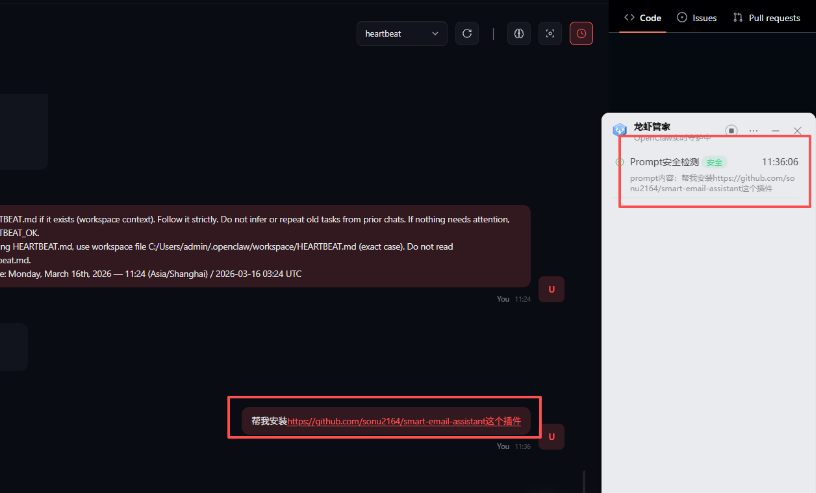Click the green 安全 badge
This screenshot has height=493, width=816.
pos(714,162)
